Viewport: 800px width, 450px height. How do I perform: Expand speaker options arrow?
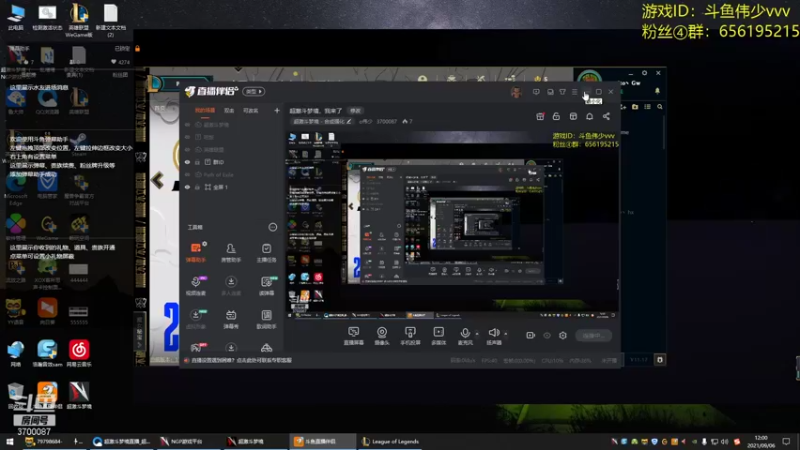point(506,334)
